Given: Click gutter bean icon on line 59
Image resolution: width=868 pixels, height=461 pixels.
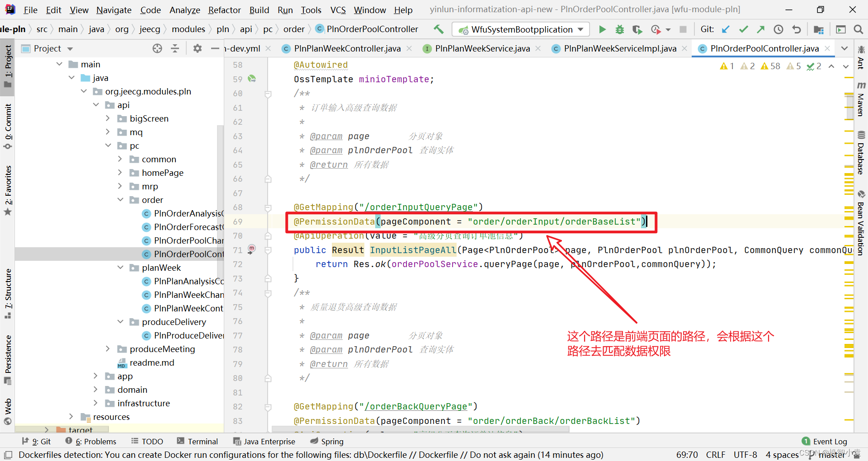Looking at the screenshot, I should [252, 79].
